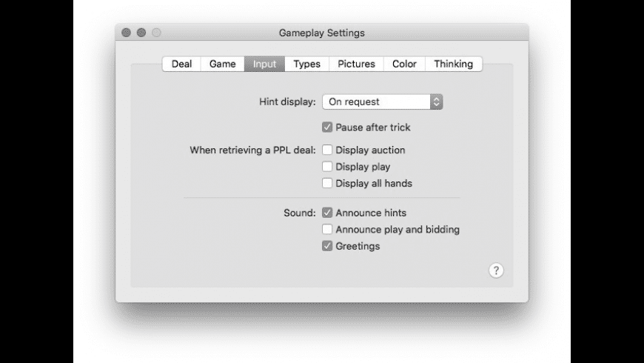
Task: Minimize the Gameplay Settings window
Action: pos(141,33)
